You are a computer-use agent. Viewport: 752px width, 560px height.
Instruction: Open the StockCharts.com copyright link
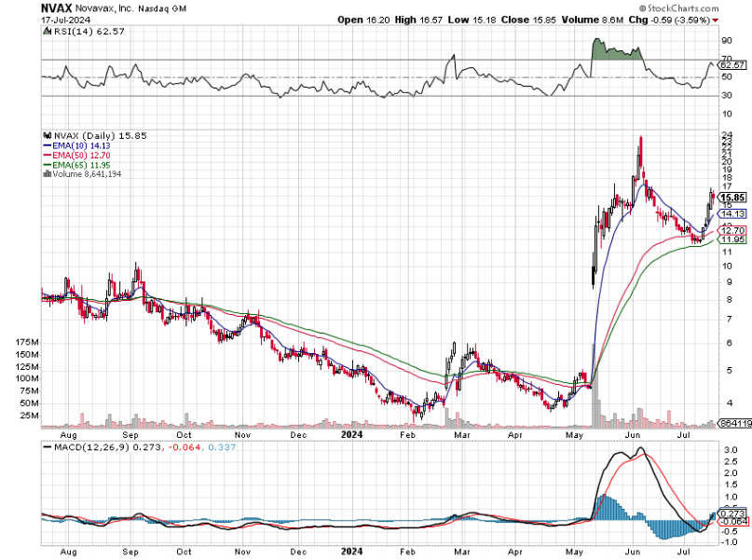coord(679,8)
